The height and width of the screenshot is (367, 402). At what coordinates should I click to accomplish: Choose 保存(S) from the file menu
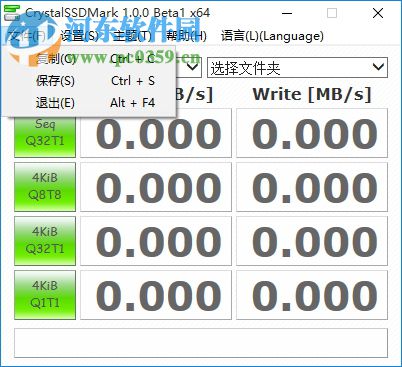(89, 81)
